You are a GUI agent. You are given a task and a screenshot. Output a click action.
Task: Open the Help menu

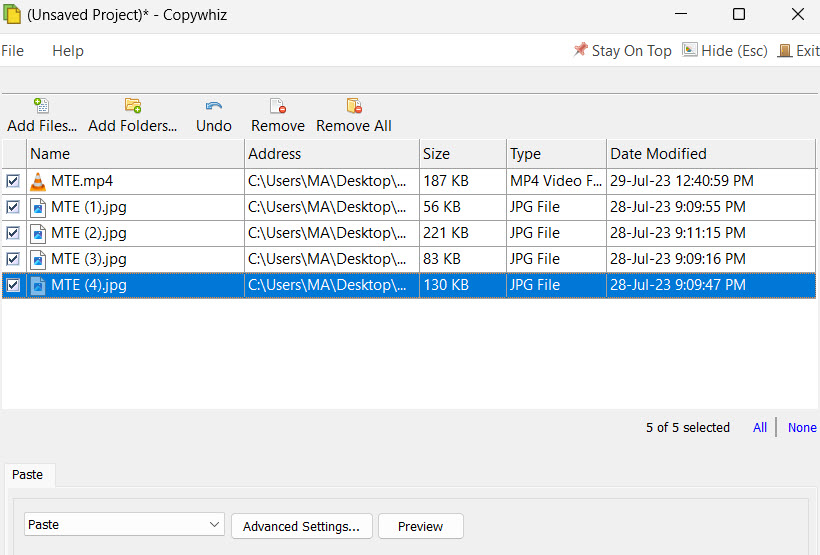tap(68, 51)
